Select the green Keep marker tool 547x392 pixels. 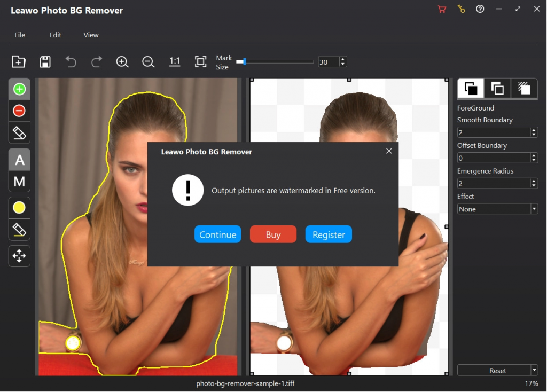(x=19, y=89)
